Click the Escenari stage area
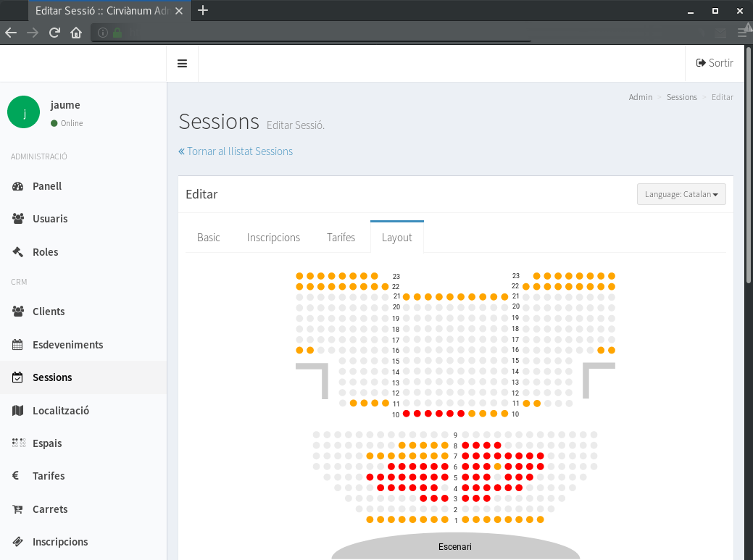 coord(455,546)
